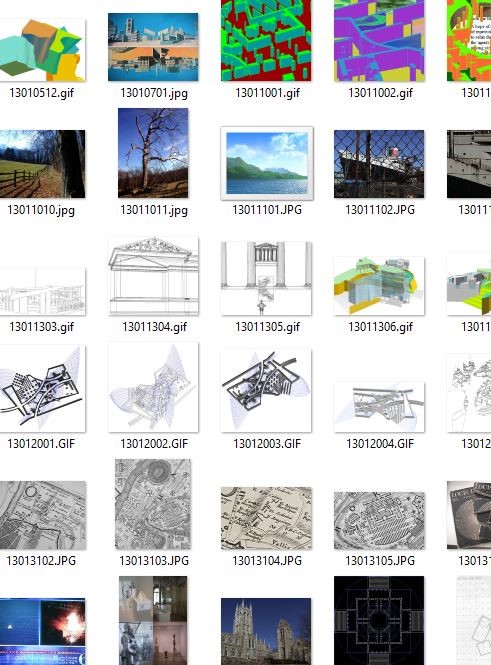Select the 13012003.GIF dark plan thumbnail
The image size is (491, 665).
tap(266, 390)
